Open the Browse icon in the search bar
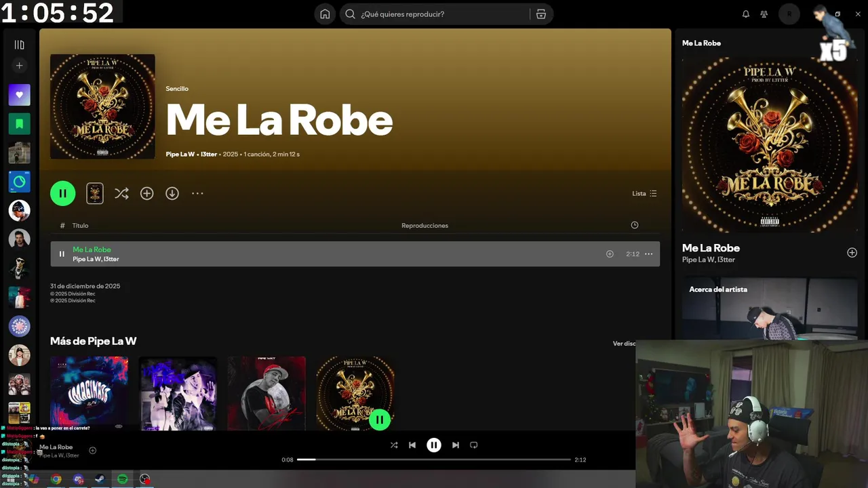This screenshot has width=868, height=488. point(541,14)
